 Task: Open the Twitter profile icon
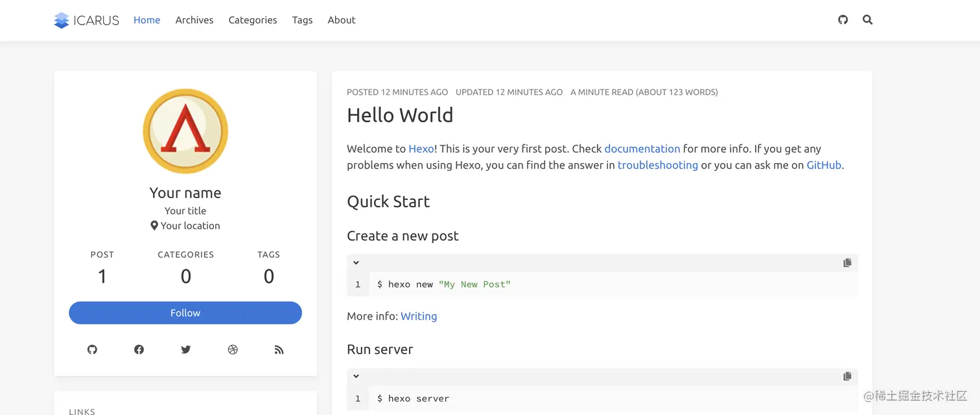coord(186,350)
